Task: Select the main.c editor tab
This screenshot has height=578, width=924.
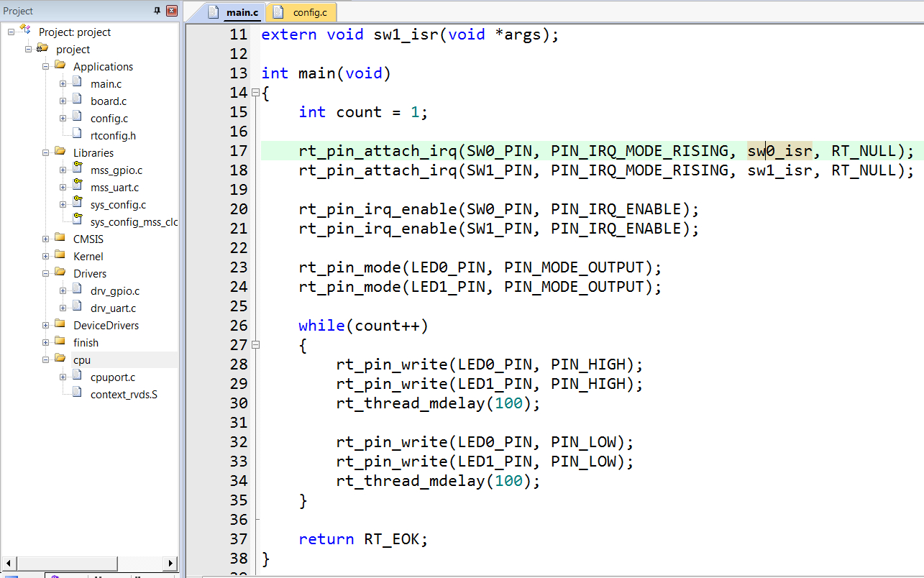Action: coord(234,12)
